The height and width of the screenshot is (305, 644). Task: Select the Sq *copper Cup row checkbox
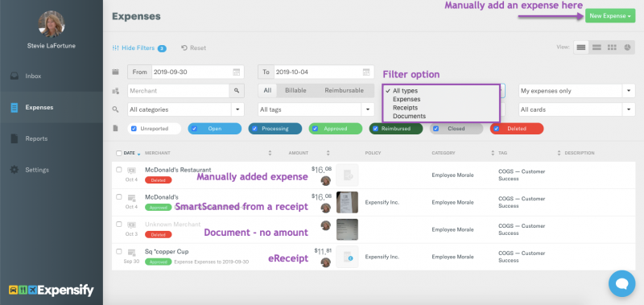[x=118, y=251]
